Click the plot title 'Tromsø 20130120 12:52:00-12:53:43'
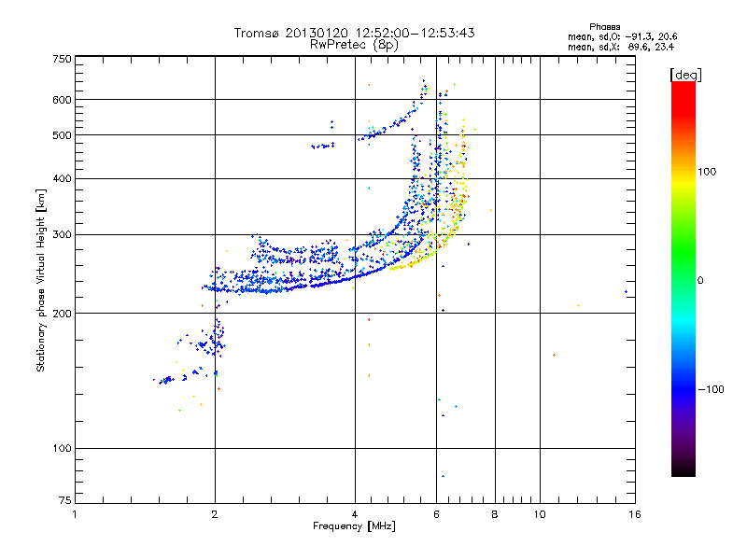The width and height of the screenshot is (747, 560). tap(354, 33)
